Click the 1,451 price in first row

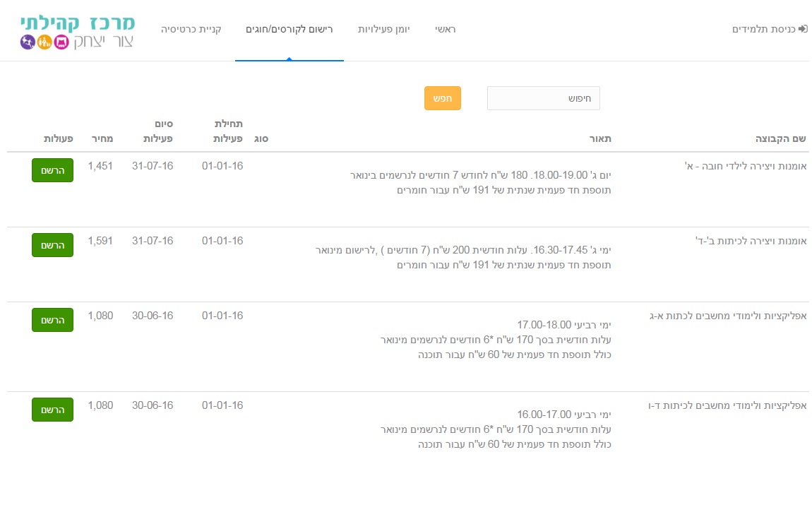pyautogui.click(x=100, y=166)
